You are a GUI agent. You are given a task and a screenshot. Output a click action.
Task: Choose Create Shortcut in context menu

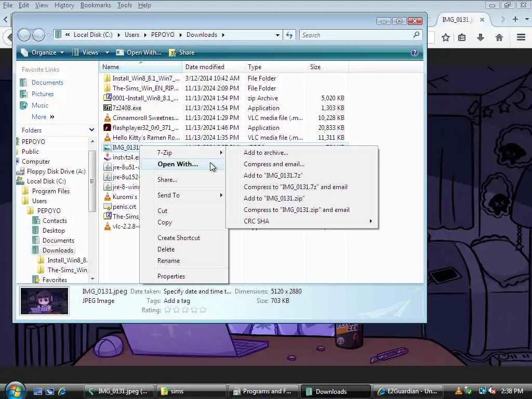coord(179,238)
